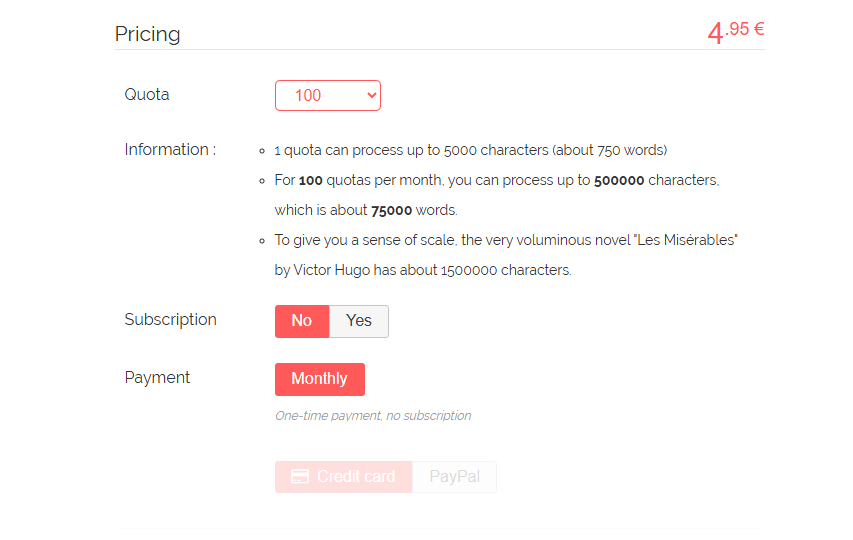This screenshot has height=540, width=853.
Task: Choose the Monthly payment option
Action: tap(320, 379)
